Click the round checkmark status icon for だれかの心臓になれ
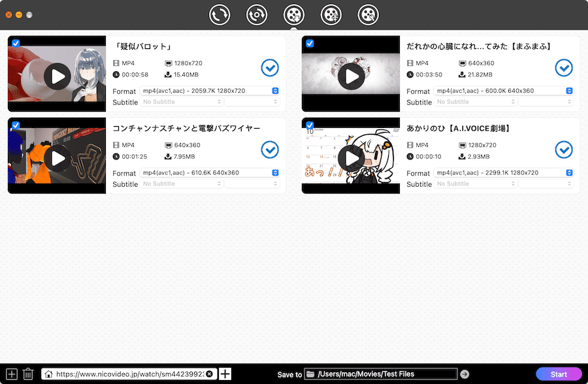 click(x=564, y=68)
